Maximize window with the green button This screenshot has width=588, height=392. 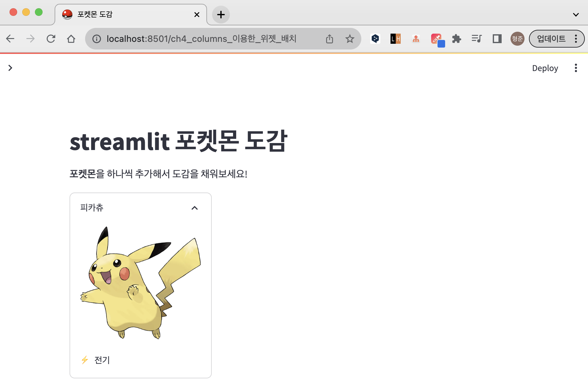(x=39, y=12)
